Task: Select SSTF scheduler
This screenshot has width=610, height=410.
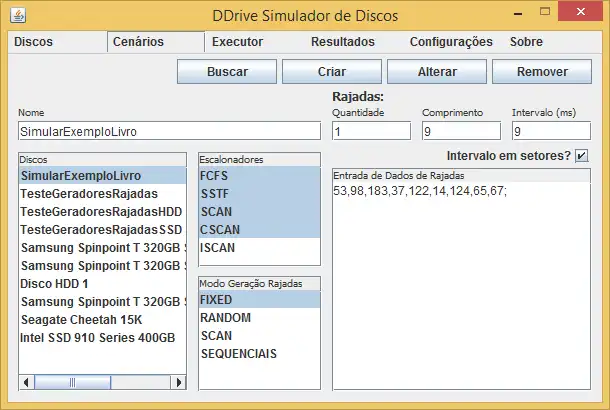Action: click(x=259, y=193)
